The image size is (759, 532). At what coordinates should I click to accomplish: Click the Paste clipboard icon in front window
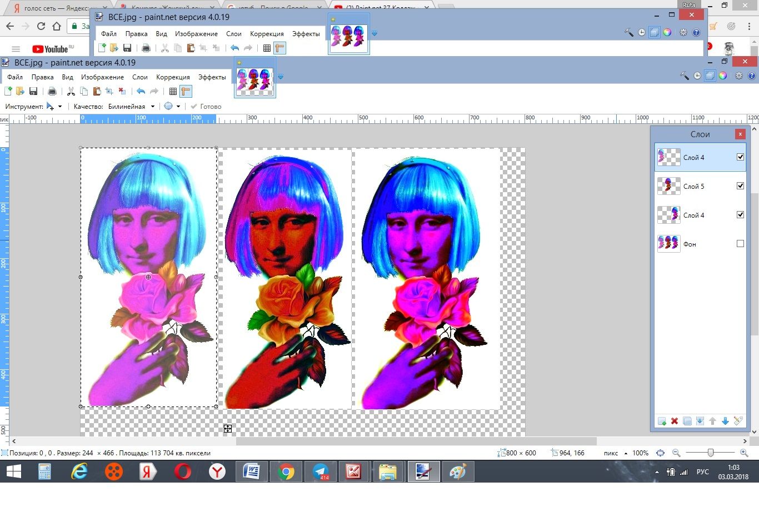pyautogui.click(x=97, y=91)
